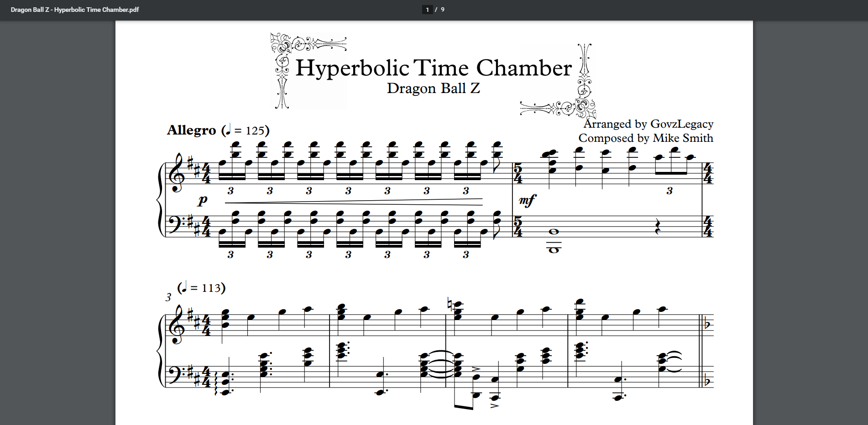Screen dimensions: 868x425
Task: Click the Dragon Ball Z subtitle
Action: [x=433, y=88]
